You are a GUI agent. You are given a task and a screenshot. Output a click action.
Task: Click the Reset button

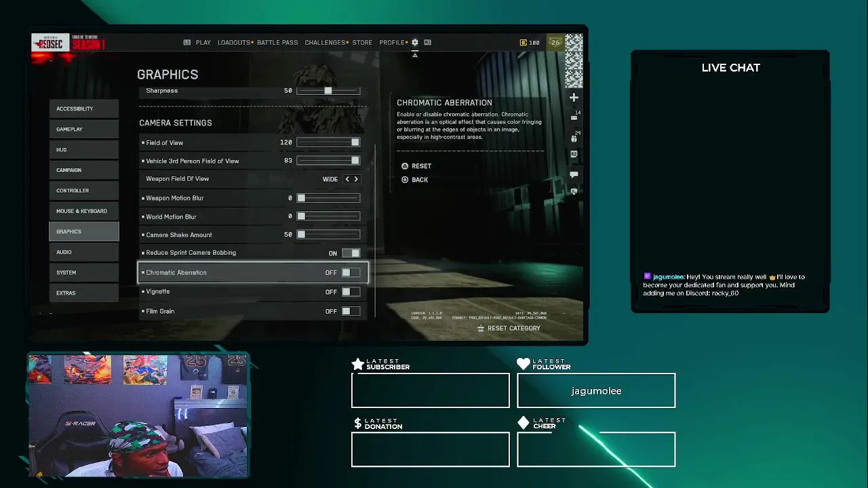tap(416, 166)
